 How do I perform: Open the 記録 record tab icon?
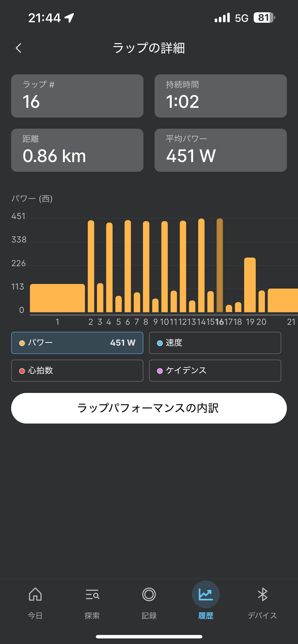[x=149, y=594]
